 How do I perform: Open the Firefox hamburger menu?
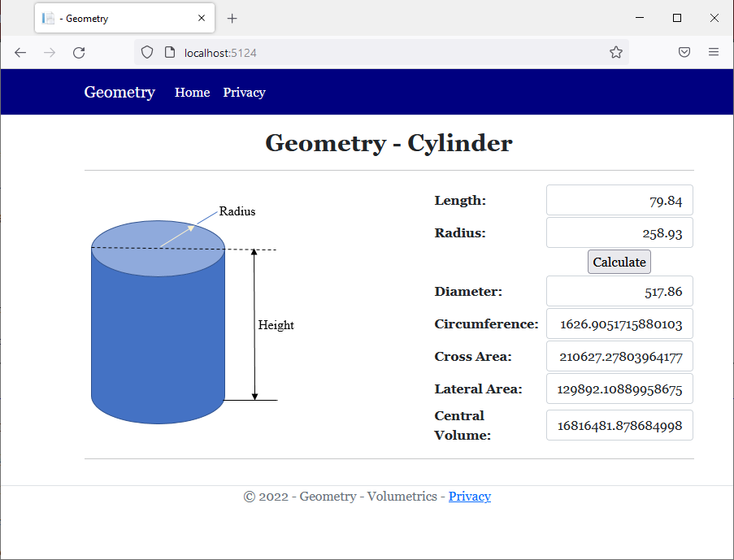point(714,52)
